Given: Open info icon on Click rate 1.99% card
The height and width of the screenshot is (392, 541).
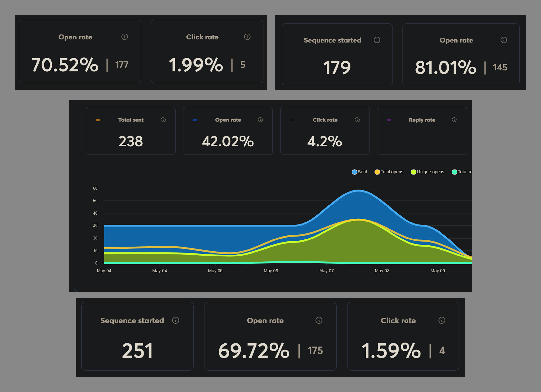Looking at the screenshot, I should coord(247,37).
